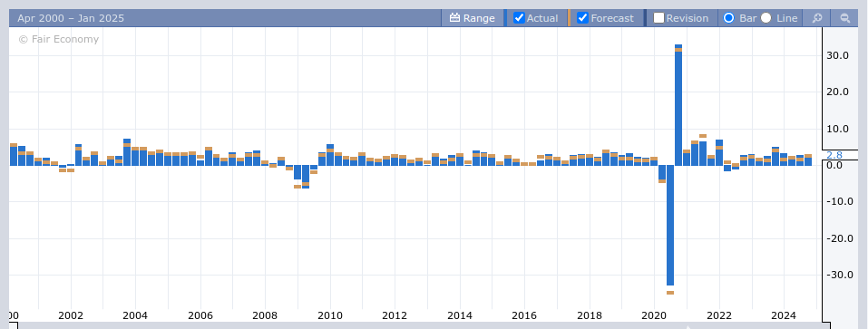
Task: Switch chart to Line radio option
Action: (766, 18)
